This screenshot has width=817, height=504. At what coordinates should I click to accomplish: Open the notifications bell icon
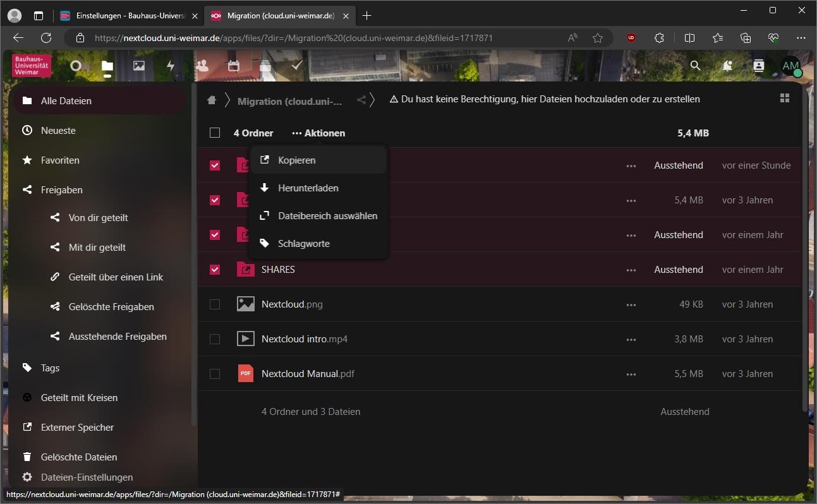tap(727, 66)
